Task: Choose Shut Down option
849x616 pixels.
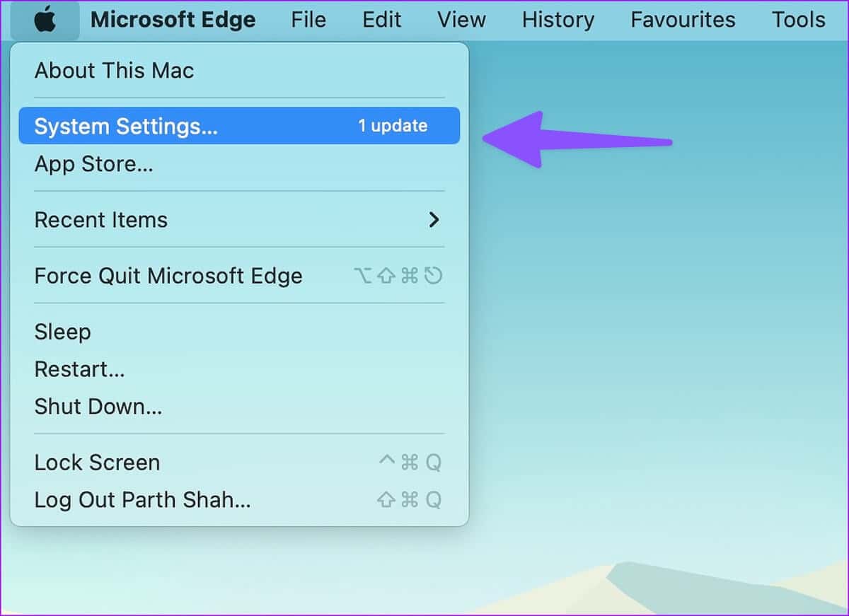Action: click(x=98, y=407)
